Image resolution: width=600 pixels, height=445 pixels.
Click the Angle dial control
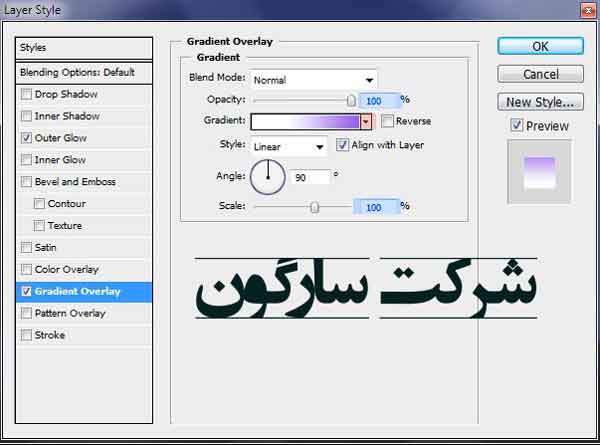click(x=267, y=177)
